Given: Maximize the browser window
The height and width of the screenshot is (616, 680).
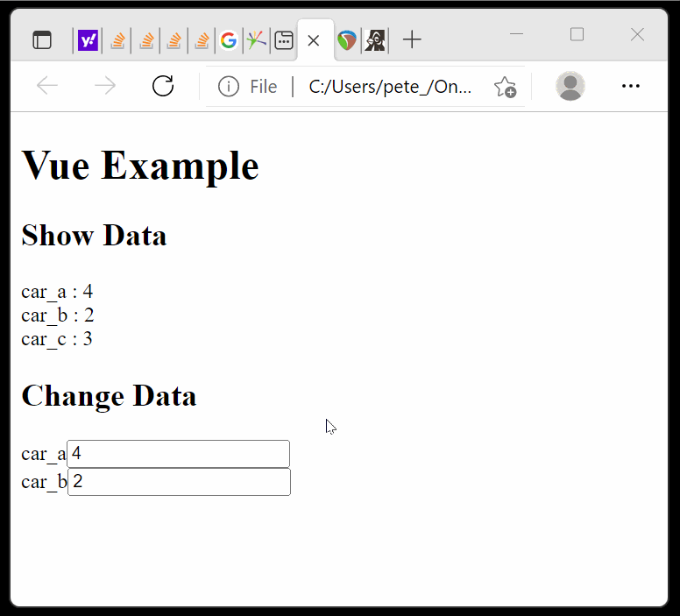Looking at the screenshot, I should 577,34.
